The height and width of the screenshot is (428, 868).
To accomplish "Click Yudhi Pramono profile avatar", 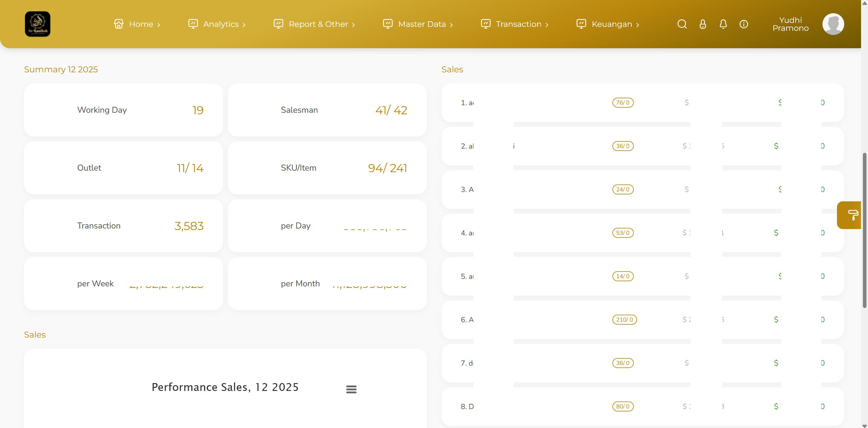I will pyautogui.click(x=833, y=24).
